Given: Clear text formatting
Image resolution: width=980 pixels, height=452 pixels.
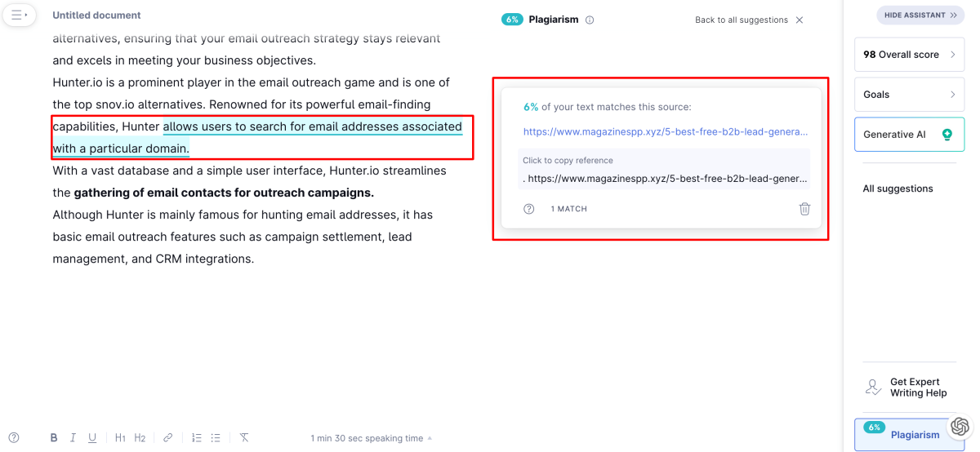Looking at the screenshot, I should tap(243, 438).
